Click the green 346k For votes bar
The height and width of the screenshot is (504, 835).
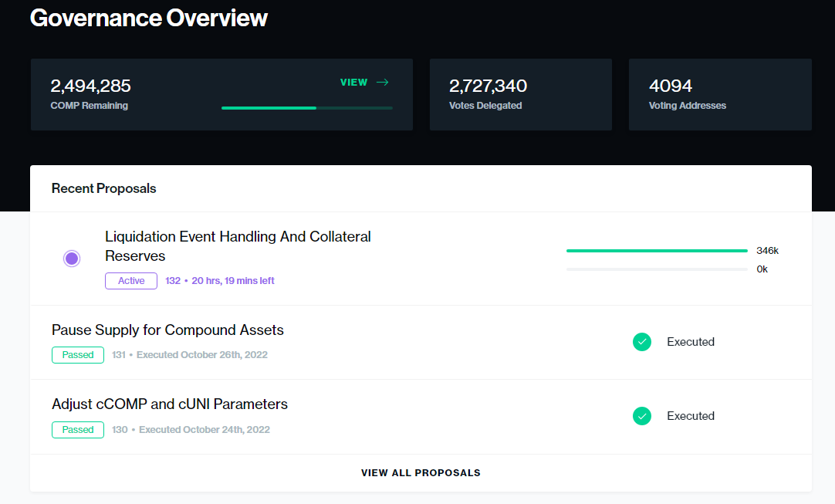(657, 250)
